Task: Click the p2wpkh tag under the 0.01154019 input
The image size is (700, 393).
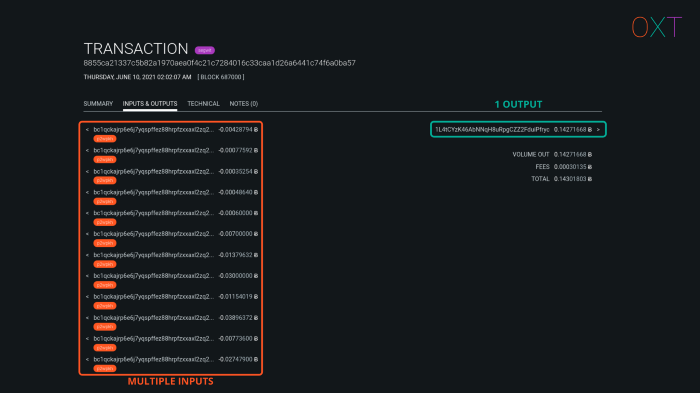Action: pyautogui.click(x=105, y=306)
